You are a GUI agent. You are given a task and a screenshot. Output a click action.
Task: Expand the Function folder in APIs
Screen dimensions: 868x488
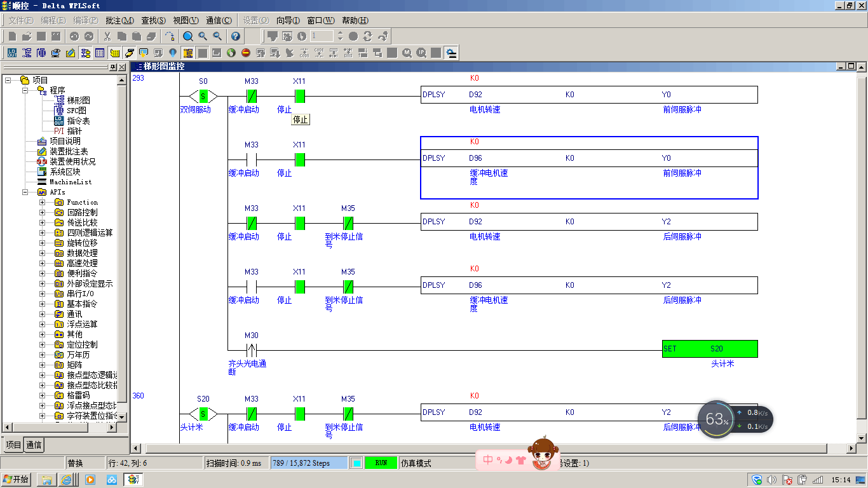(43, 202)
